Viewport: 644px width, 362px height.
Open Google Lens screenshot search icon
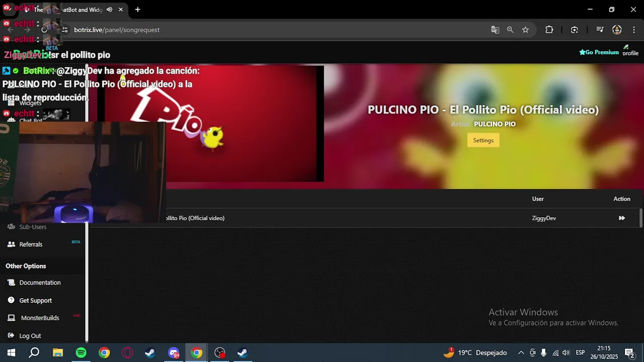pyautogui.click(x=575, y=30)
